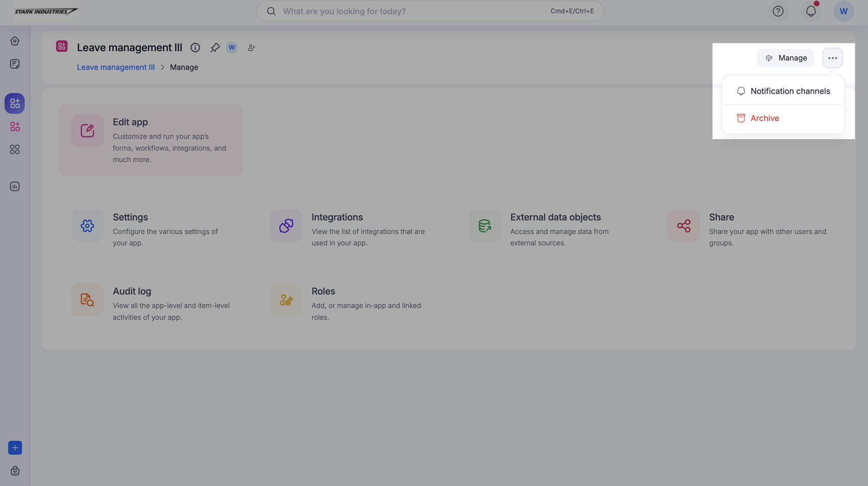
Task: Select the highlighted apps icon in sidebar
Action: [x=15, y=103]
